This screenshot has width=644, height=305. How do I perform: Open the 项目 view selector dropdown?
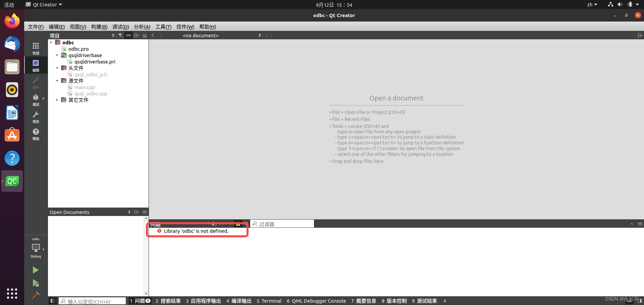pyautogui.click(x=82, y=35)
